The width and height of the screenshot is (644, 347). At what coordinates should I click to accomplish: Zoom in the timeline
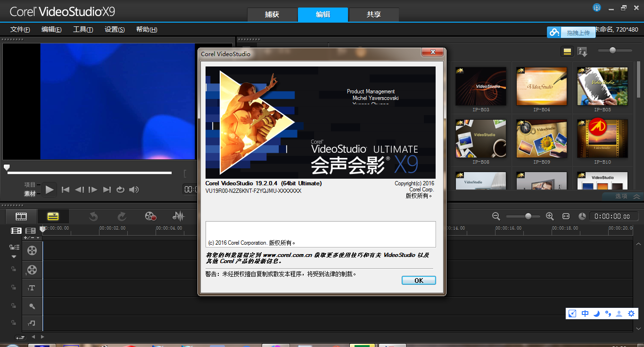[550, 216]
